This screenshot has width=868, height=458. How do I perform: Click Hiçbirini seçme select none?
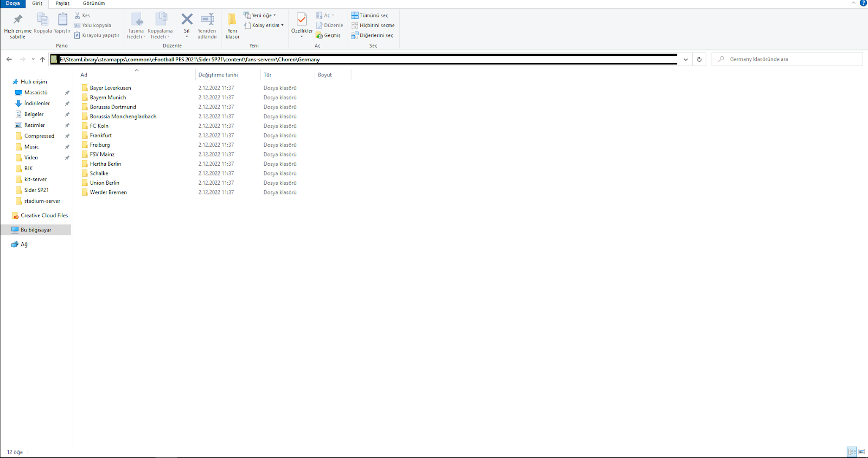tap(373, 25)
